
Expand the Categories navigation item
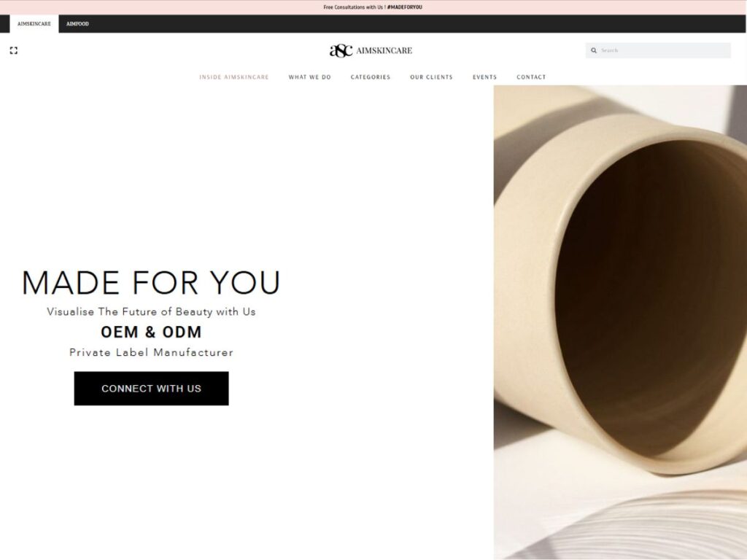pos(371,77)
